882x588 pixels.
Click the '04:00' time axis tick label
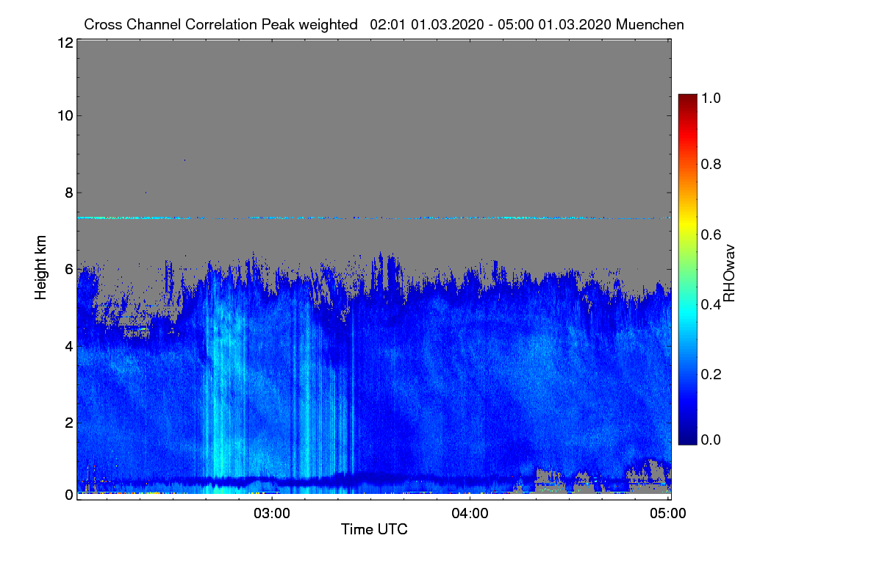pyautogui.click(x=470, y=513)
